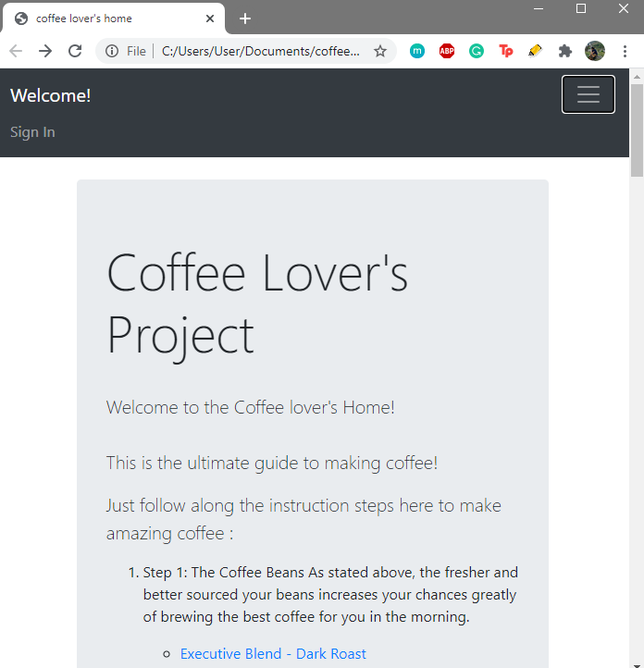644x668 pixels.
Task: Click the scrollbar up arrow
Action: point(637,77)
